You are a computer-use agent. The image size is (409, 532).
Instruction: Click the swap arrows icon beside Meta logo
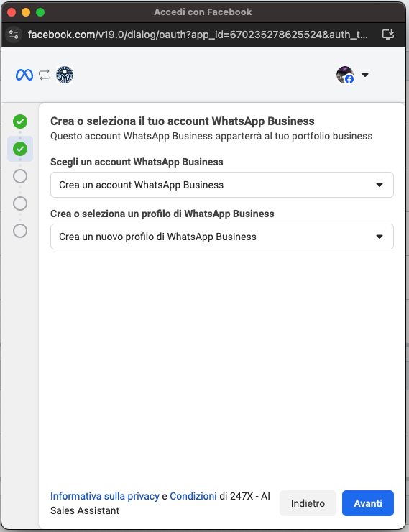coord(45,75)
